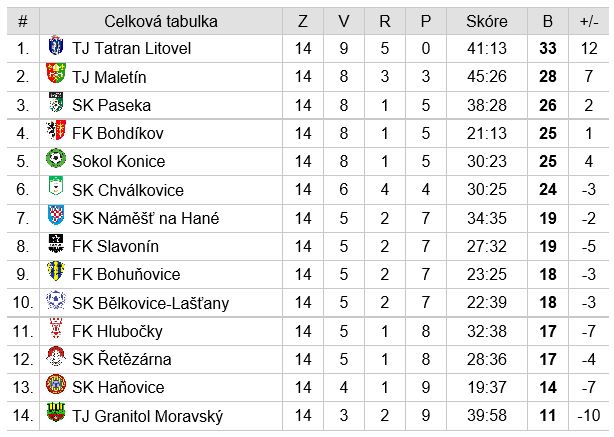Click the TJ Tatran Litovel club crest

pos(56,45)
